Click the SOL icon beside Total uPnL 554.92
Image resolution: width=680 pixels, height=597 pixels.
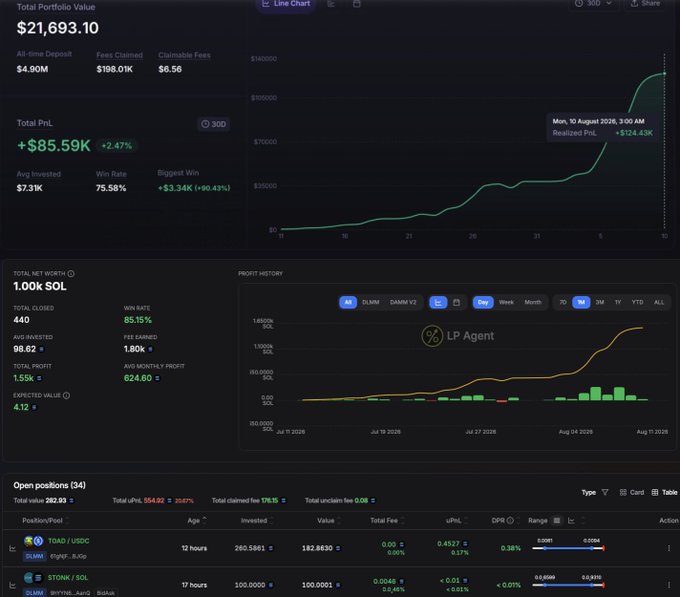click(x=170, y=500)
